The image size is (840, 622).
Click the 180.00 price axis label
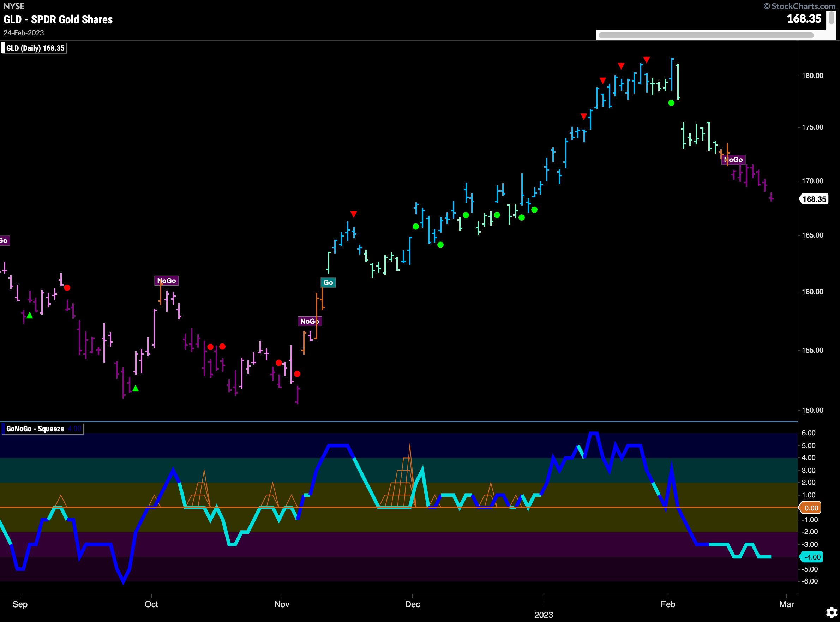[812, 76]
